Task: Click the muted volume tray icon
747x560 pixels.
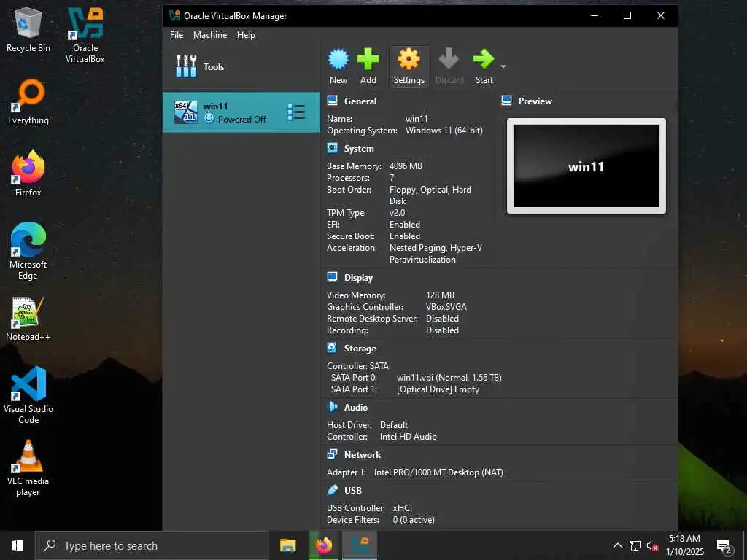Action: pos(652,545)
